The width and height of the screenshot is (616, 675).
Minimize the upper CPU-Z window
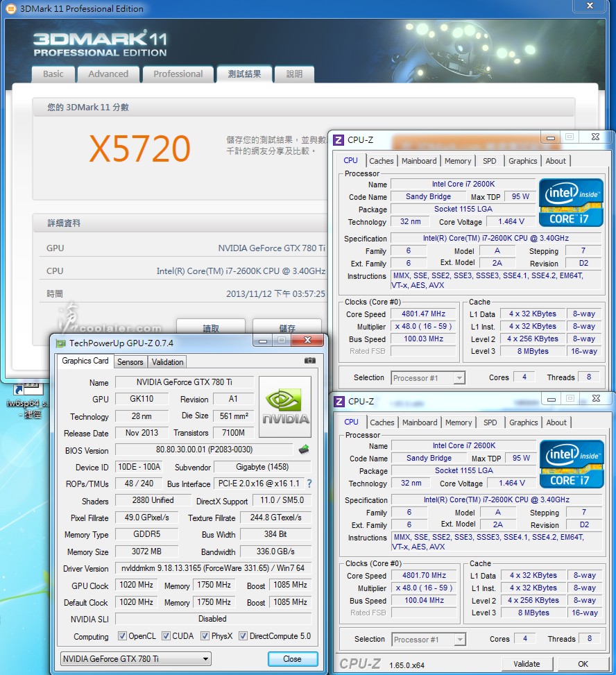tap(551, 138)
